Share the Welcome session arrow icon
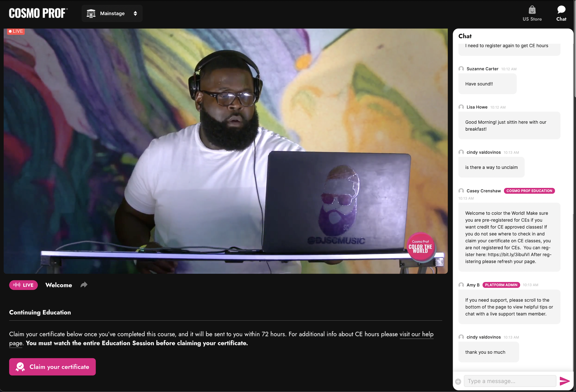 (x=84, y=285)
